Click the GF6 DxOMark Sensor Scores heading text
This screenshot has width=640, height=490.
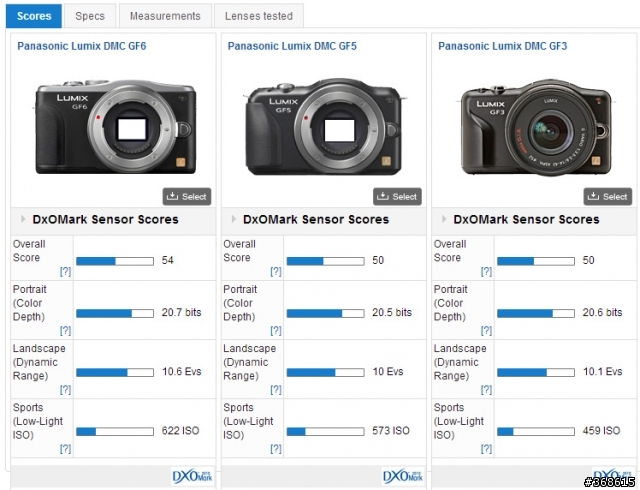pyautogui.click(x=105, y=219)
